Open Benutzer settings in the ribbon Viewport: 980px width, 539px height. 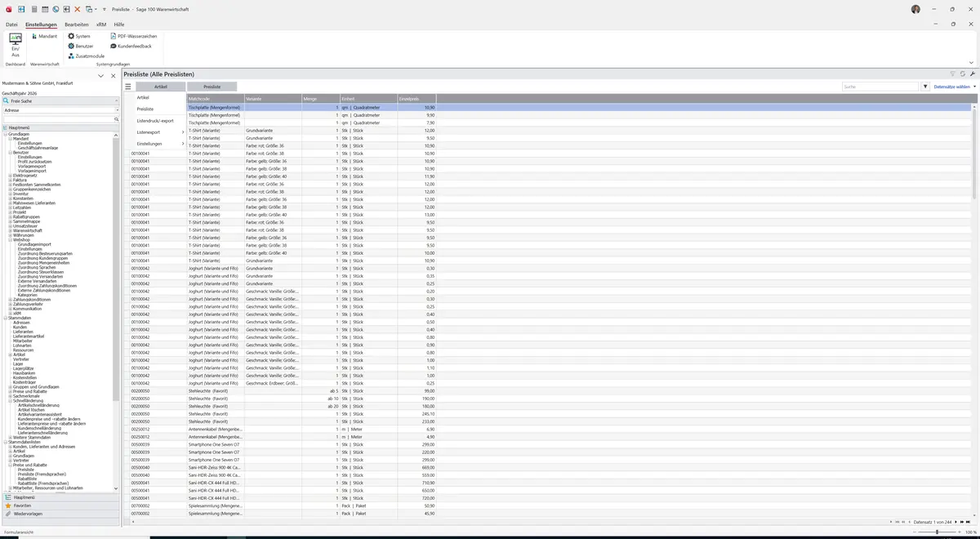pyautogui.click(x=81, y=46)
